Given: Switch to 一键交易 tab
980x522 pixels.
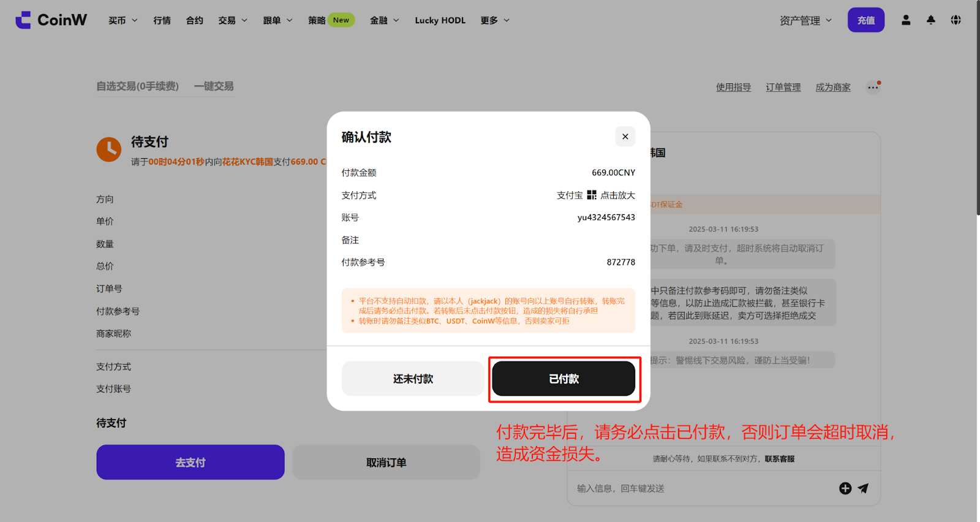Looking at the screenshot, I should coord(214,86).
